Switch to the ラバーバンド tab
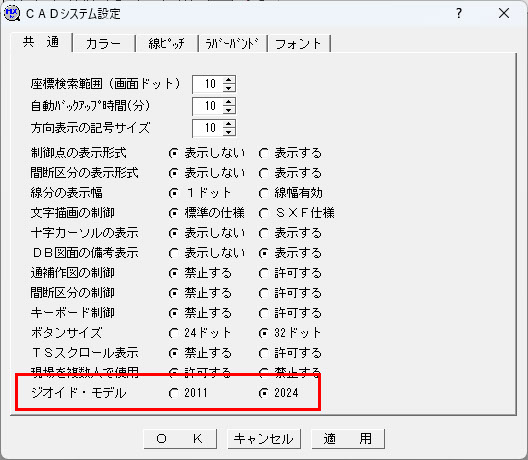Image resolution: width=528 pixels, height=460 pixels. 232,44
